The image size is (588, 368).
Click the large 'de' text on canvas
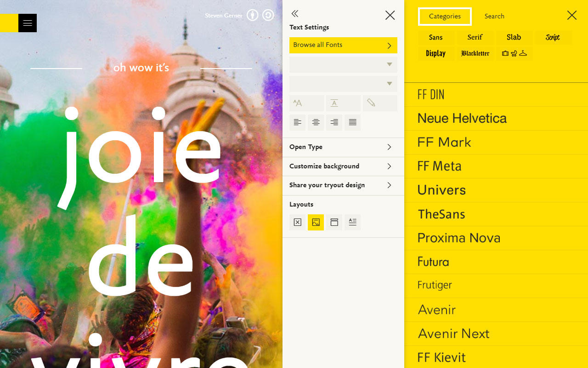tap(141, 255)
